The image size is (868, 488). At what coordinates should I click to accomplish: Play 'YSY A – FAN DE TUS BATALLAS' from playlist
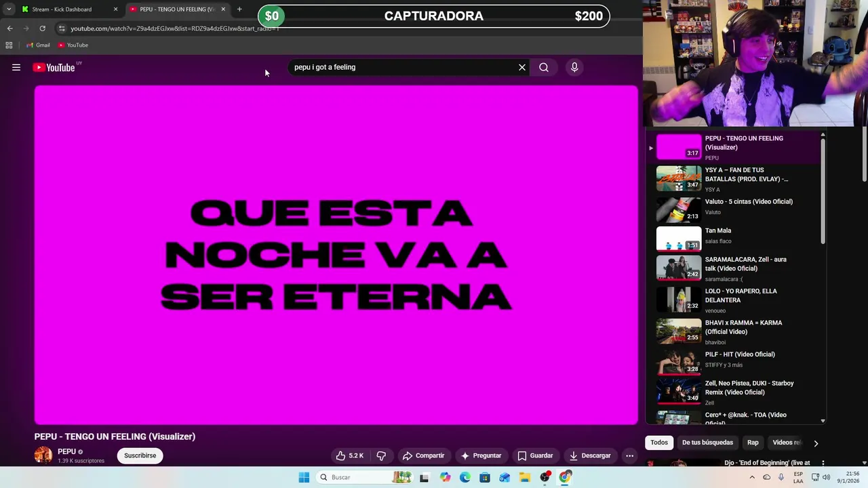[x=734, y=179]
